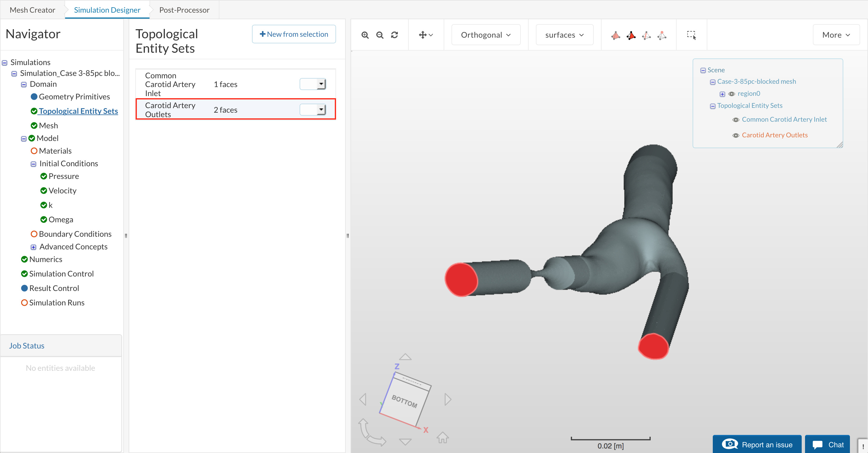Click the red outlet face on the model

click(x=461, y=280)
